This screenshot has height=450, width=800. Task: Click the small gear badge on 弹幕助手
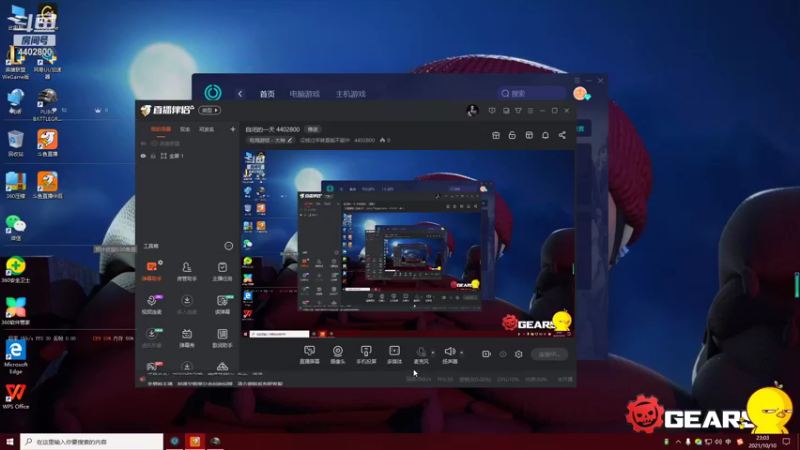[160, 262]
